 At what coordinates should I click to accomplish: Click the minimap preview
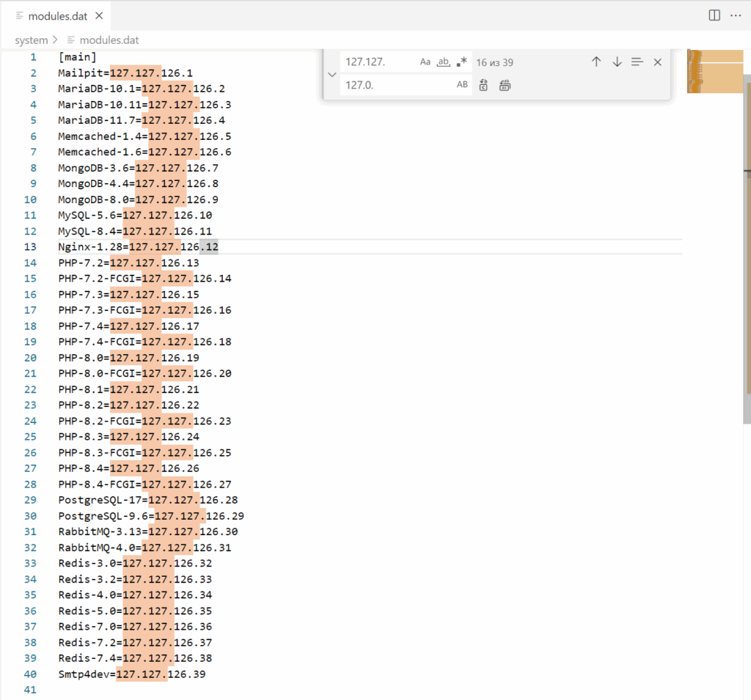(x=714, y=71)
